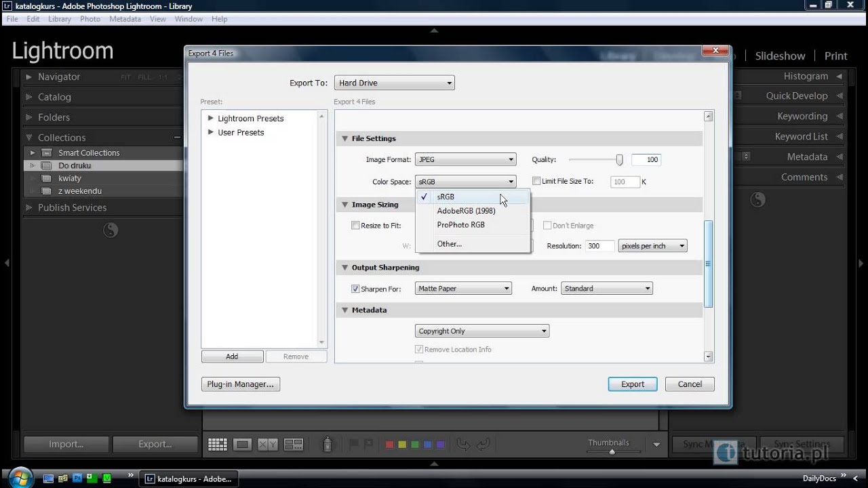
Task: Switch to Loupe view in Lightroom toolbar
Action: point(242,445)
